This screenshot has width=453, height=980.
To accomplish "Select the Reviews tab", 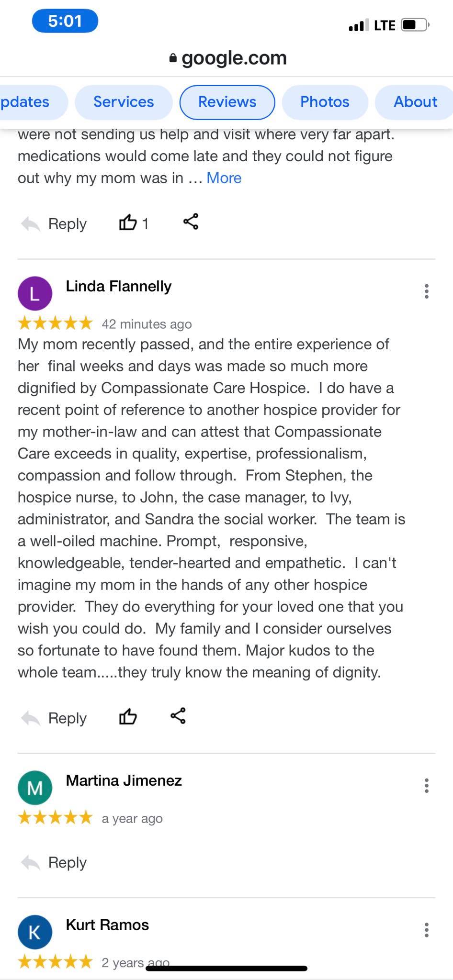I will (x=227, y=102).
